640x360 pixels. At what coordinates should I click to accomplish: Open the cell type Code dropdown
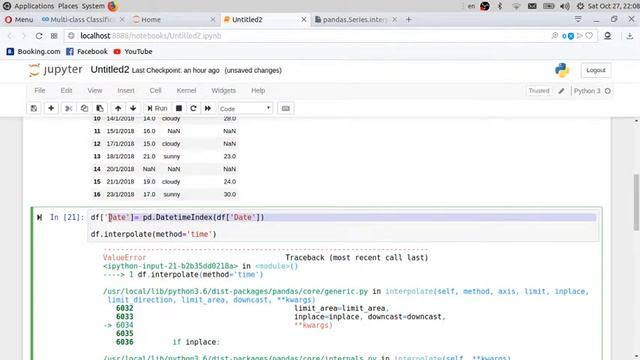[245, 109]
